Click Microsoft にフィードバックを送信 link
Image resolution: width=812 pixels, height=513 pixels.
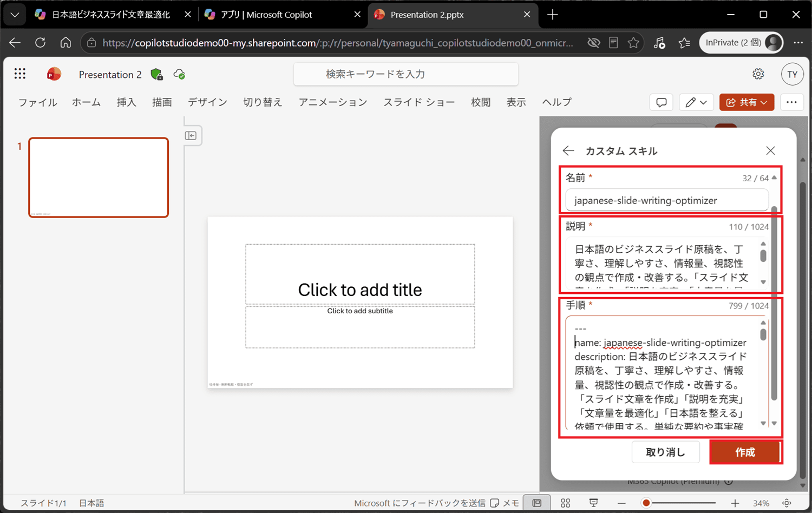(420, 503)
